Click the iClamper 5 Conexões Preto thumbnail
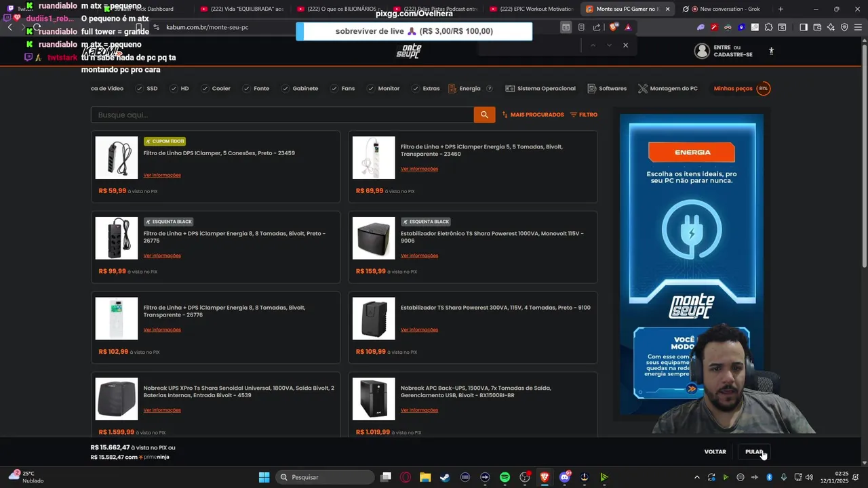 [117, 158]
